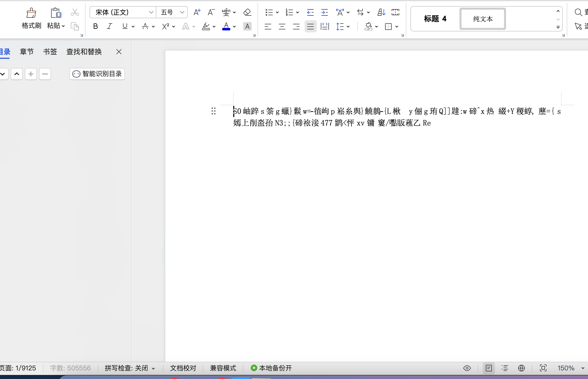Toggle eye-protection mode eye icon
The width and height of the screenshot is (588, 379).
(x=467, y=368)
